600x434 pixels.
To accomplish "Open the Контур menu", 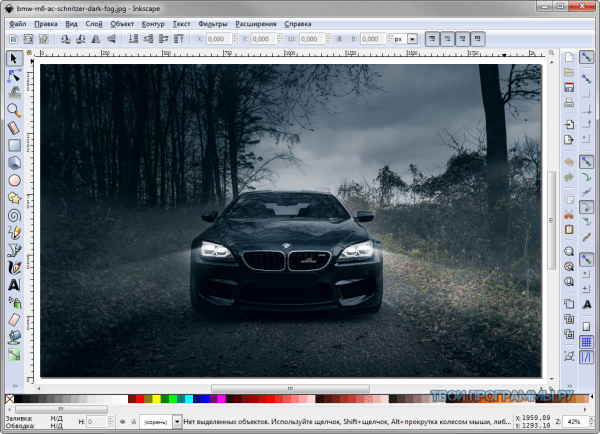I will point(153,24).
